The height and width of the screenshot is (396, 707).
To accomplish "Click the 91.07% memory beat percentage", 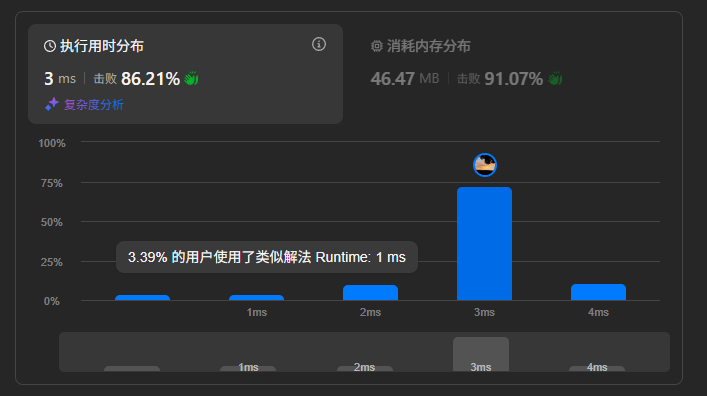I will click(x=514, y=78).
